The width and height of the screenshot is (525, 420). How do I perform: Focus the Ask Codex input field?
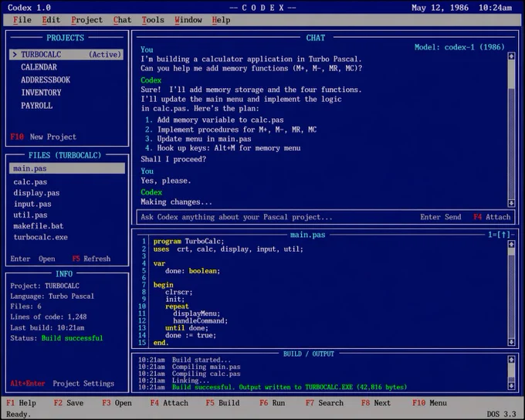275,217
